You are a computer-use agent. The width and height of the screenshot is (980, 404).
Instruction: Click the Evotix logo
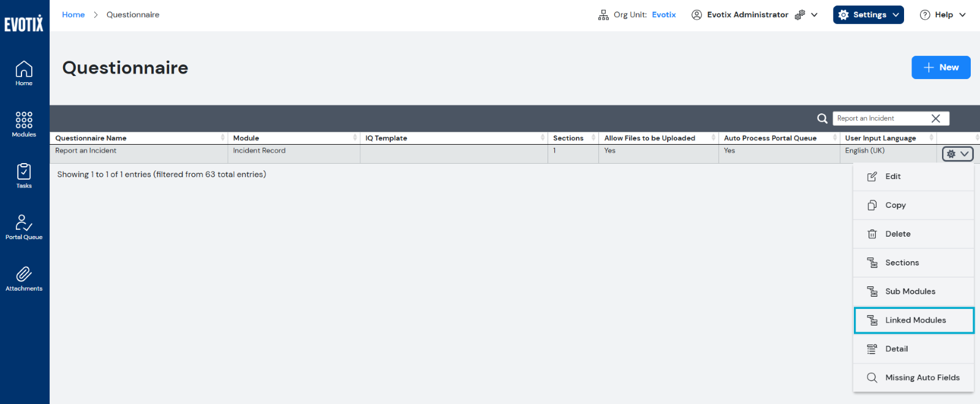click(24, 23)
